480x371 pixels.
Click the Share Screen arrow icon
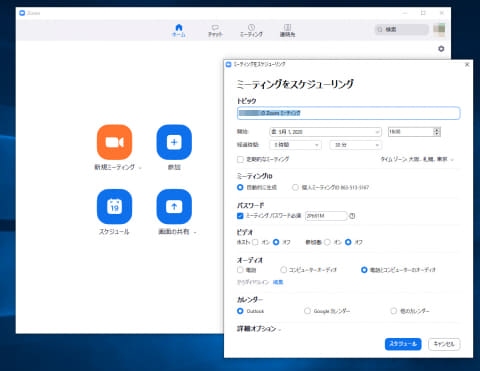click(x=174, y=207)
